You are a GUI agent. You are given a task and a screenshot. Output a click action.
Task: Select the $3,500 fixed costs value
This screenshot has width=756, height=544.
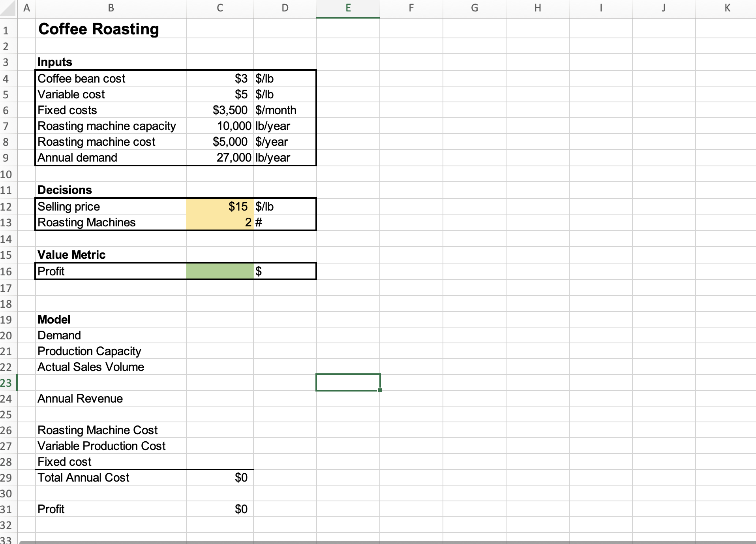coord(220,110)
